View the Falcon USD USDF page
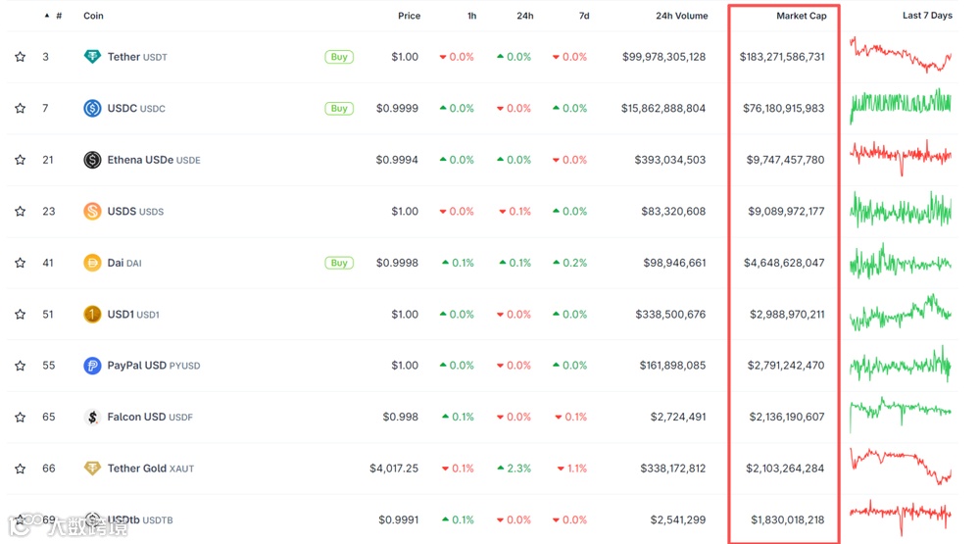The image size is (980, 544). [150, 418]
